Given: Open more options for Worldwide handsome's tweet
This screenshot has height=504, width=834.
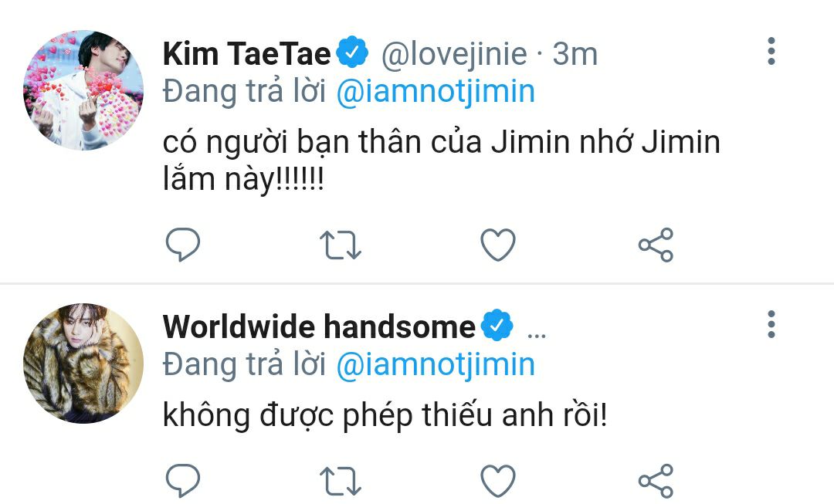Looking at the screenshot, I should coord(771,324).
